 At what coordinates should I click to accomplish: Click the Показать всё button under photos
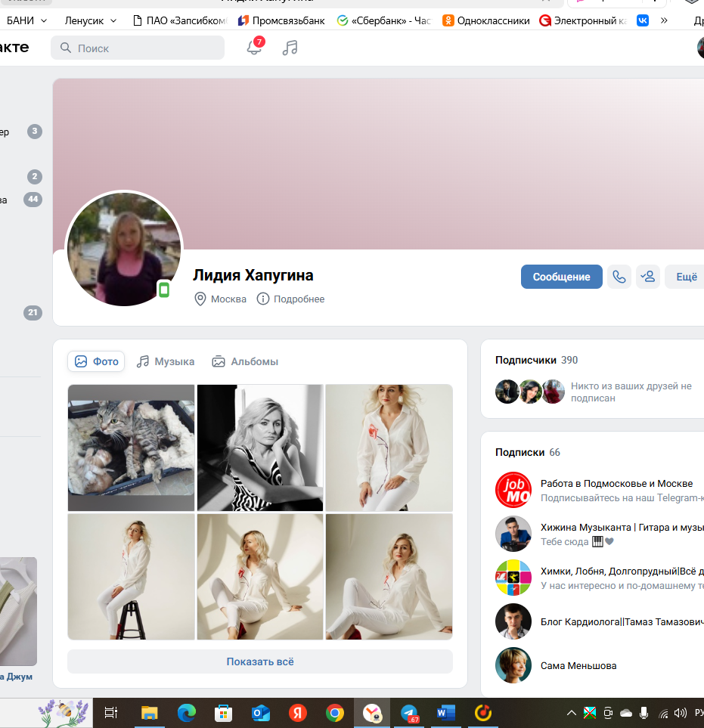click(x=260, y=661)
